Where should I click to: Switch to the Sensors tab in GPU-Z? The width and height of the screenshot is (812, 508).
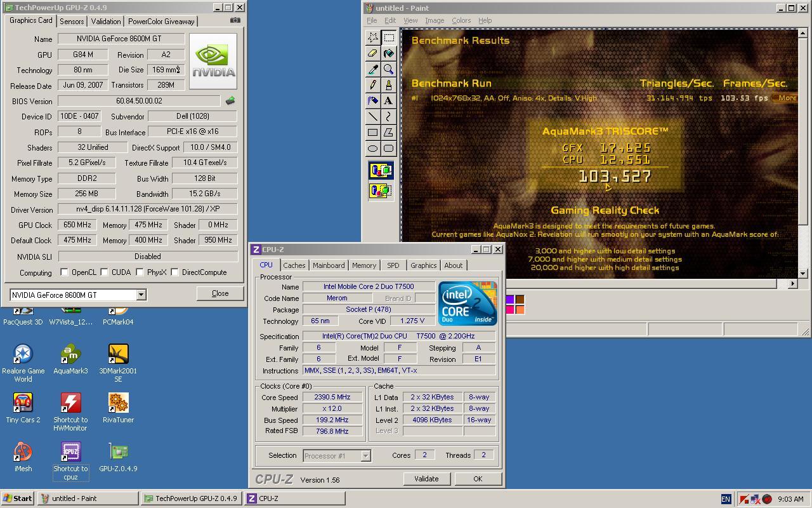point(72,22)
